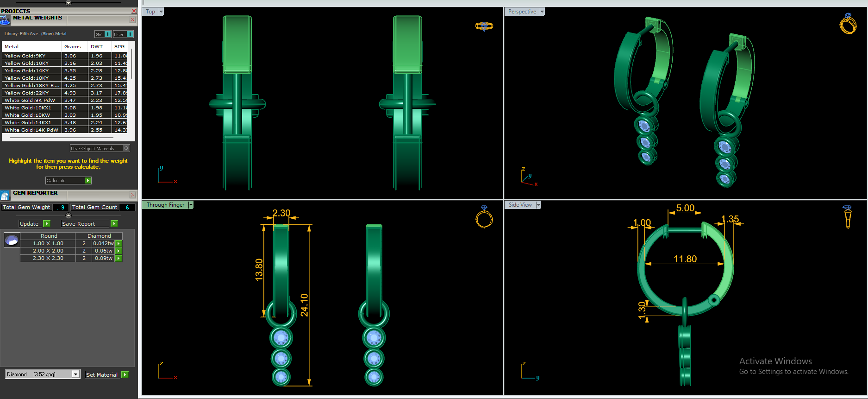
Task: Select the Yellow Gold:18KY metal row
Action: (65, 78)
